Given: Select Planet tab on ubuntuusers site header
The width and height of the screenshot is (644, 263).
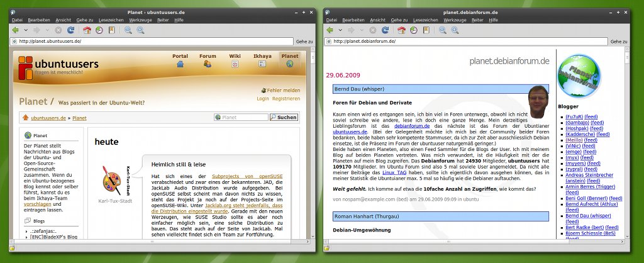Looking at the screenshot, I should pos(290,60).
